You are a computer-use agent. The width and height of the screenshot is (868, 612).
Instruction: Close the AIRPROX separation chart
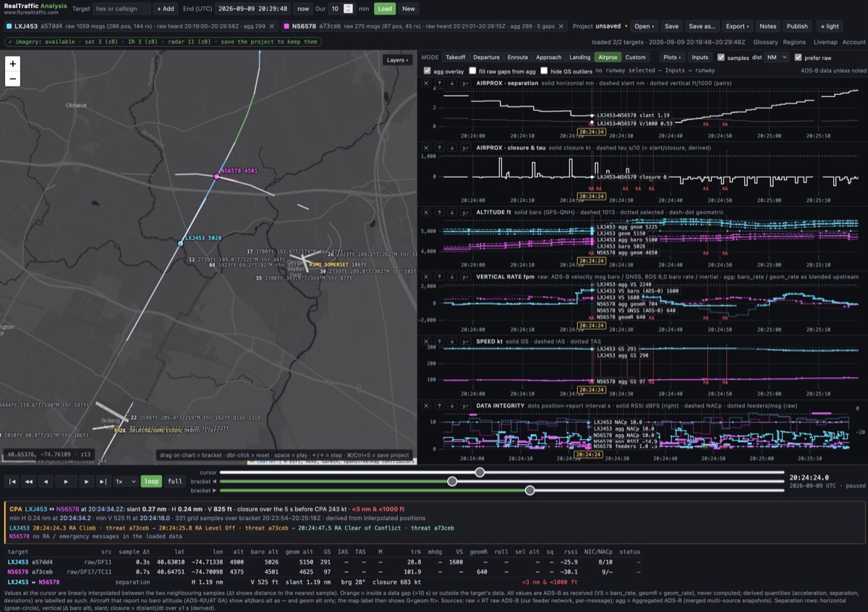pos(426,84)
